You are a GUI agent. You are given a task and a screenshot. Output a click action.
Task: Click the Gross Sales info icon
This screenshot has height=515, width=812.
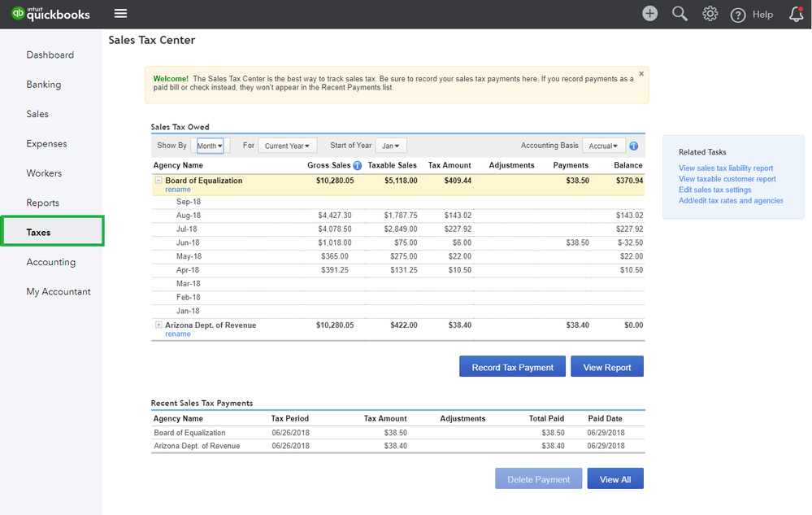pyautogui.click(x=358, y=166)
